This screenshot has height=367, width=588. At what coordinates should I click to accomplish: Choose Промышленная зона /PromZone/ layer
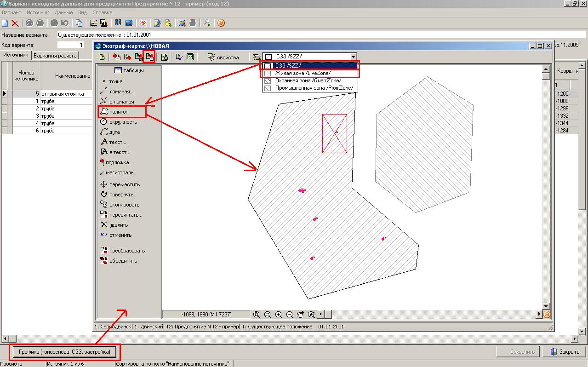(x=314, y=88)
